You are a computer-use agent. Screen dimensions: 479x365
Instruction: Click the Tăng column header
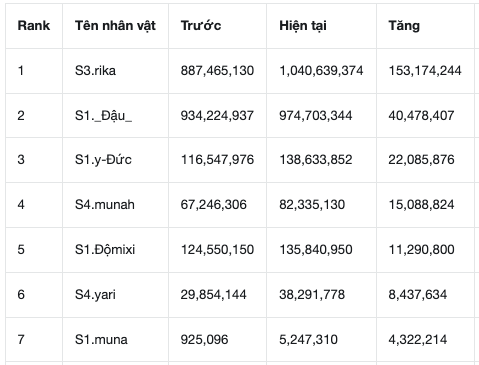404,26
